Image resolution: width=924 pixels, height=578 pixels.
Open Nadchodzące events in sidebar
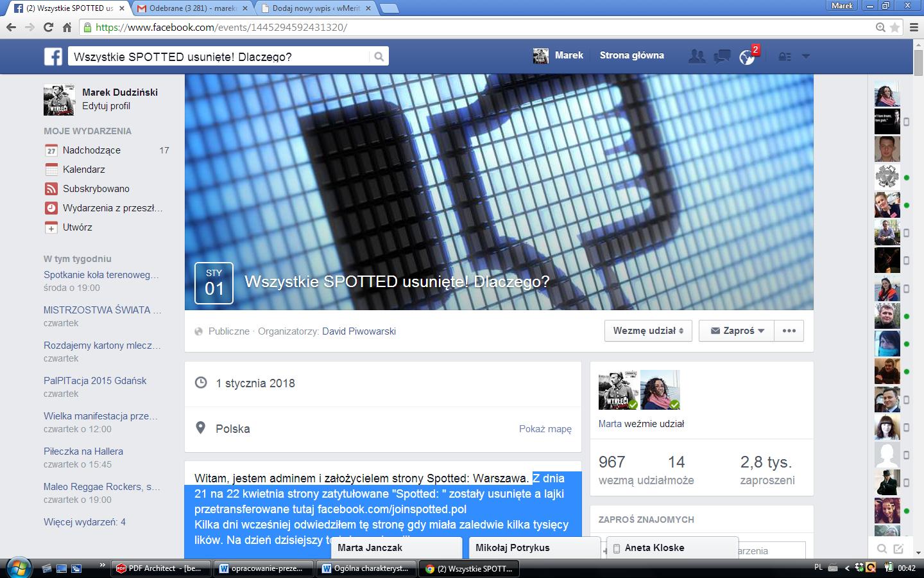tap(91, 150)
